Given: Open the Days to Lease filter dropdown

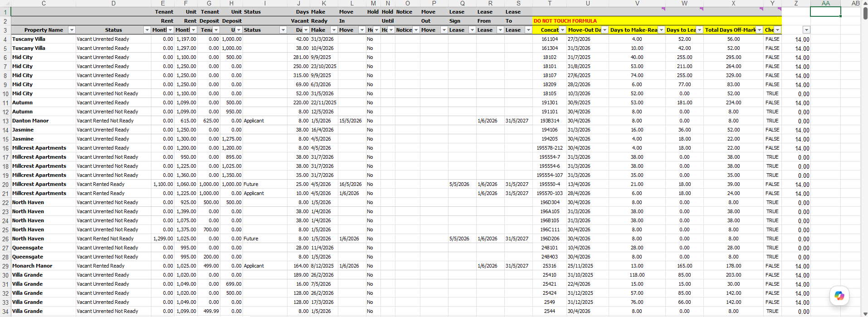Looking at the screenshot, I should 699,30.
